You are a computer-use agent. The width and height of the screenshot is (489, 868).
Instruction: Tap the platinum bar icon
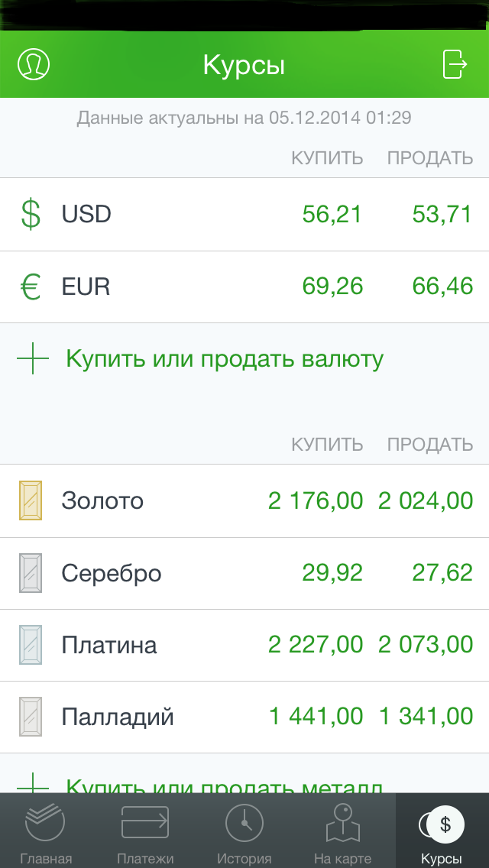(x=31, y=645)
